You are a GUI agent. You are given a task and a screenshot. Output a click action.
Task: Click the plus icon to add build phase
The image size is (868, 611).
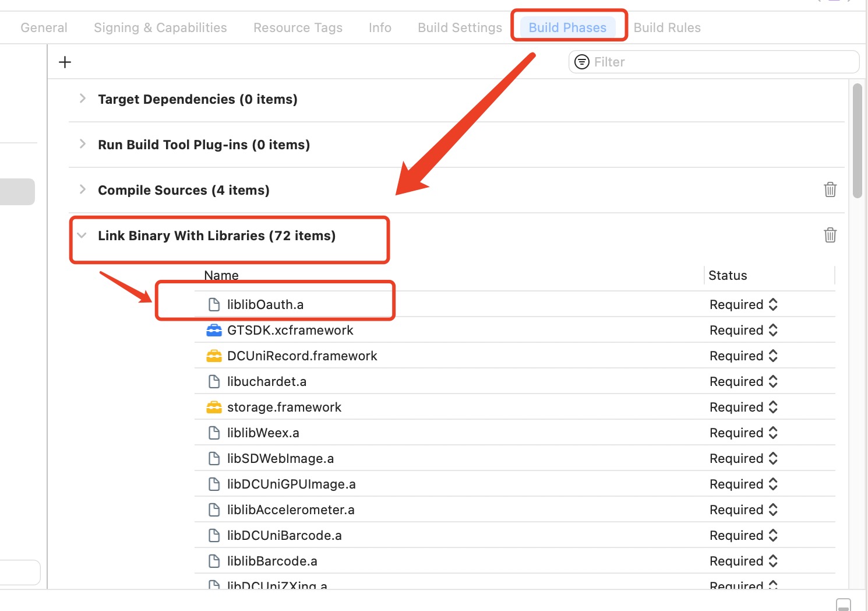[65, 62]
